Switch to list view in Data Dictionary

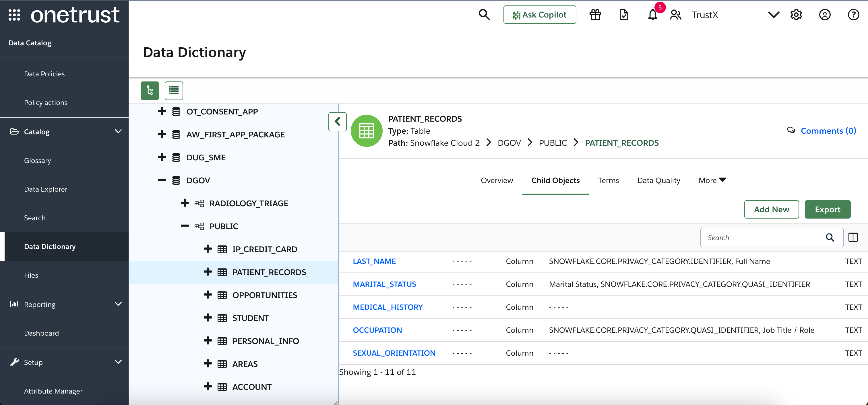pos(174,90)
